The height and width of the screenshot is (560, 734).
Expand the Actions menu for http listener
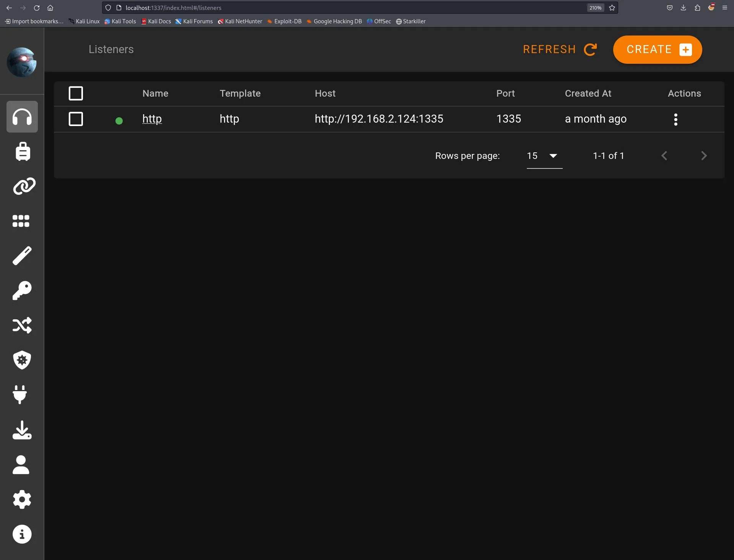(x=676, y=119)
